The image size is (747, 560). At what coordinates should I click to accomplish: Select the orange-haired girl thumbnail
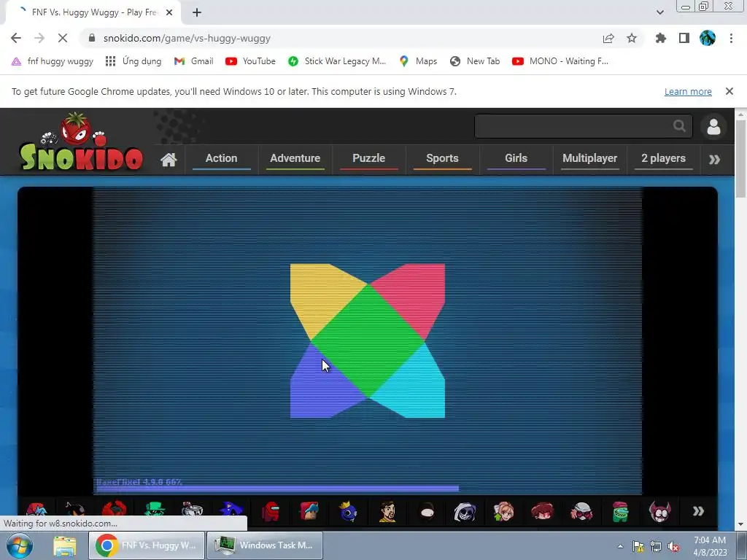(503, 511)
